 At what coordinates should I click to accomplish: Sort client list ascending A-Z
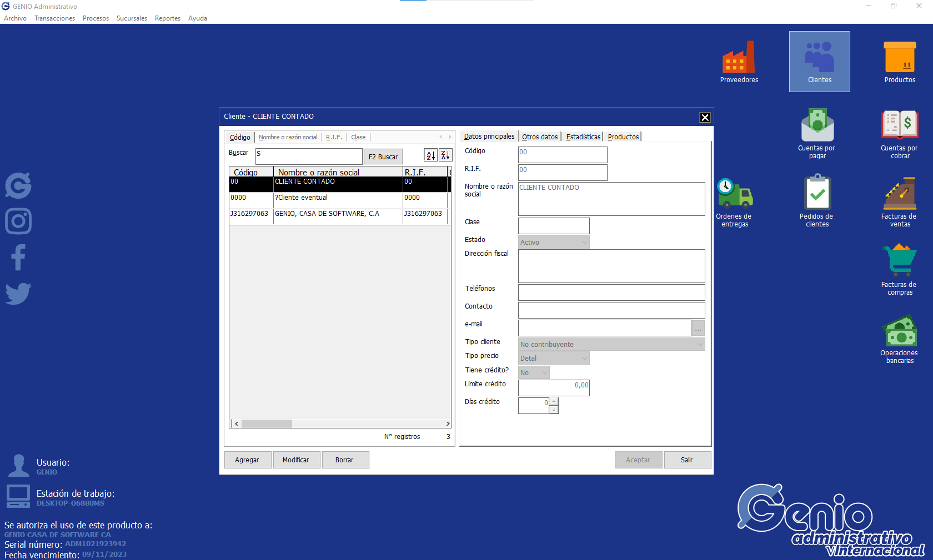click(430, 156)
